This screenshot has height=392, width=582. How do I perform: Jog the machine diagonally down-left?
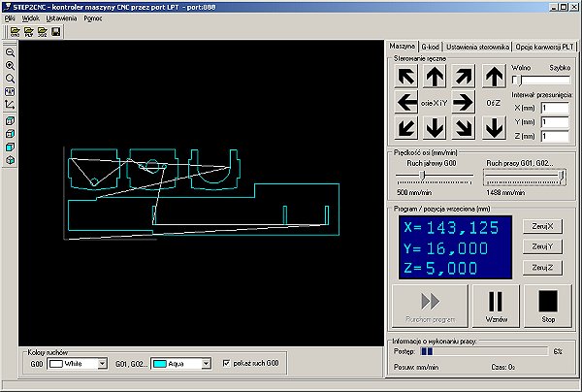pyautogui.click(x=406, y=128)
